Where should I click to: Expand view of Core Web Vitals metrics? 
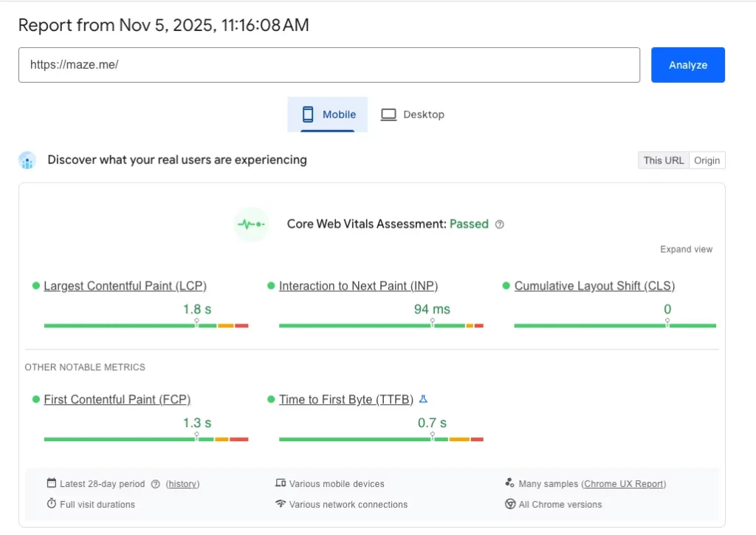click(x=686, y=250)
